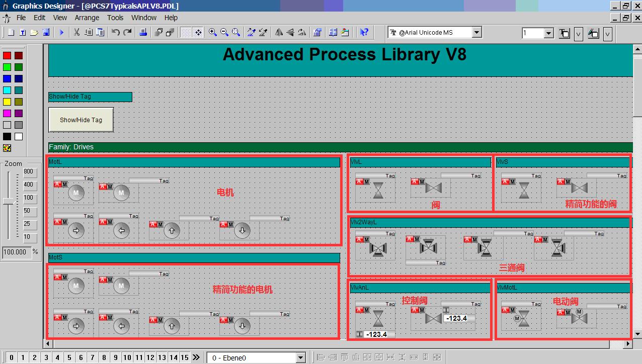Click the Zoom in magnifier icon

[213, 32]
